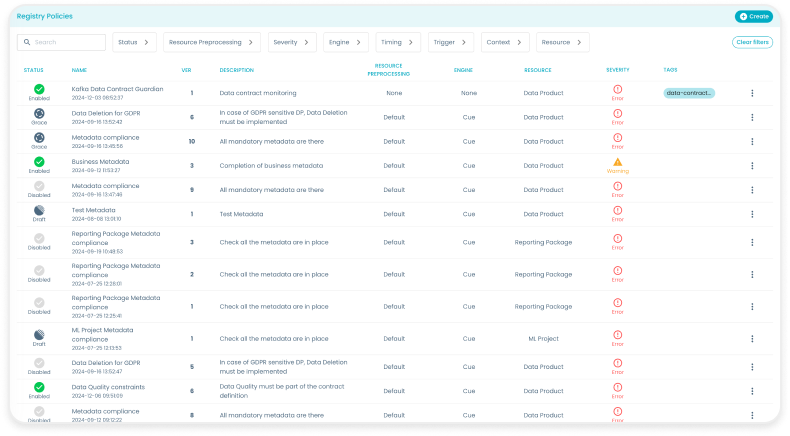The height and width of the screenshot is (436, 790).
Task: Click the Error severity icon for Kafka Data Contract Guardian
Action: (x=617, y=89)
